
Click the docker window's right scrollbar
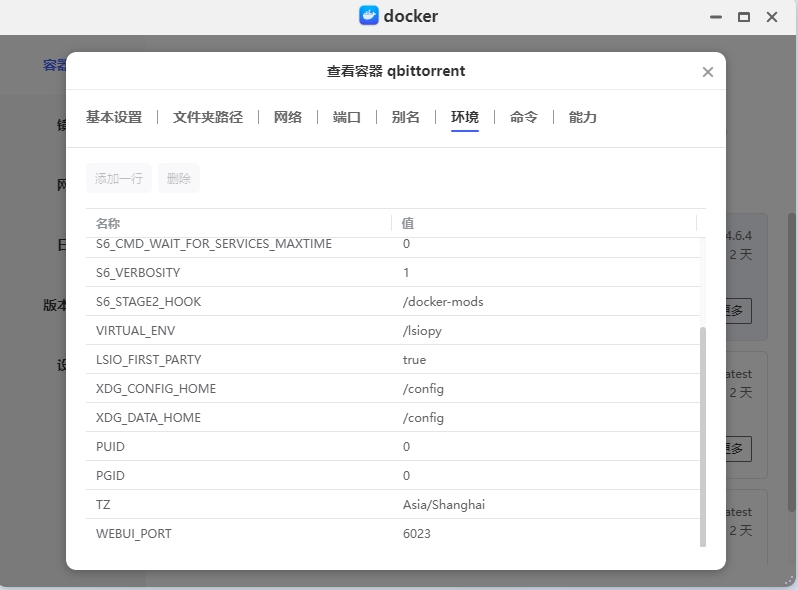point(791,361)
